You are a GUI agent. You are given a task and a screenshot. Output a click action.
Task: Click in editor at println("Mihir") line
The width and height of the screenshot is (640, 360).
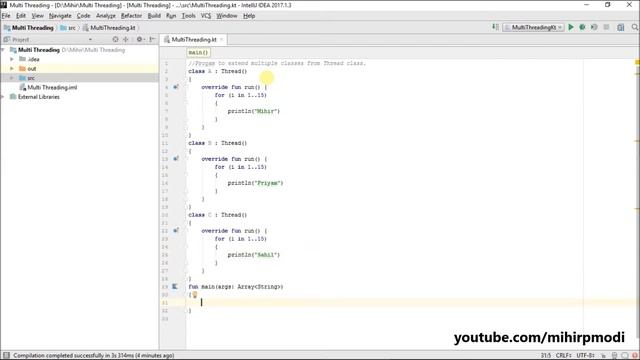tap(254, 111)
